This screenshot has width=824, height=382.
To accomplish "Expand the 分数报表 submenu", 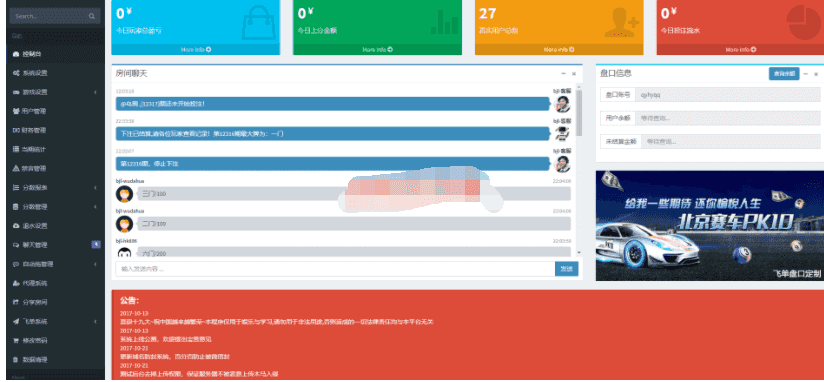I will [x=95, y=188].
